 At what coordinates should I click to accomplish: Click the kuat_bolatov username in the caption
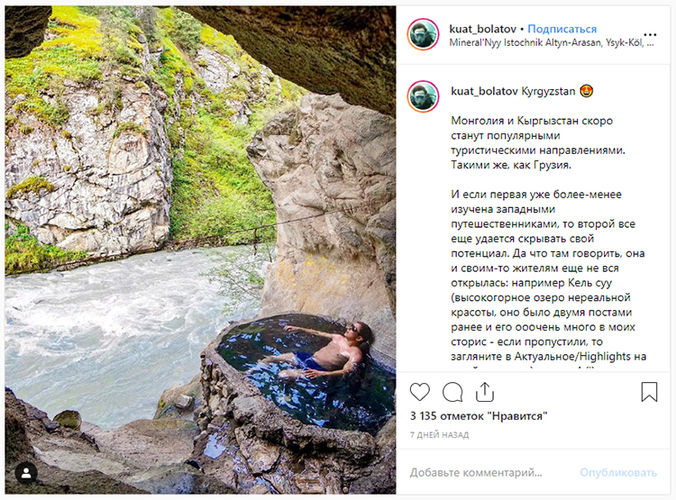point(484,90)
